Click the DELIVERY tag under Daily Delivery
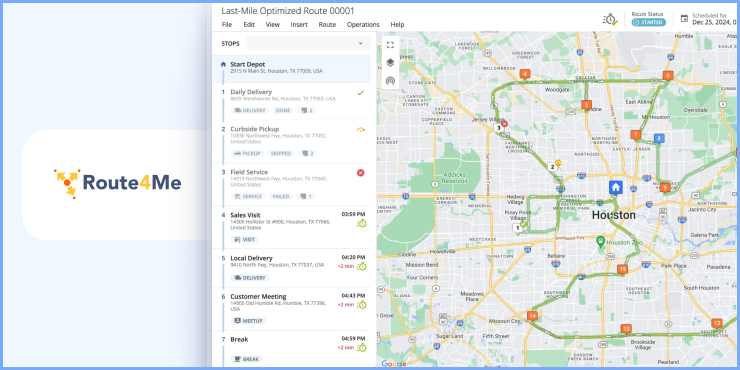The image size is (740, 370). pyautogui.click(x=250, y=110)
